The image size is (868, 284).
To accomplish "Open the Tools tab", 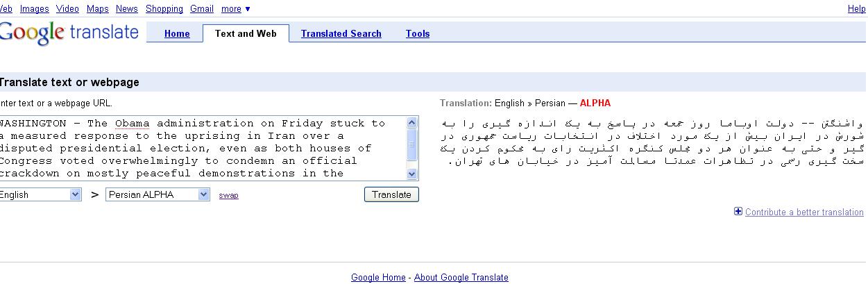I will click(418, 33).
